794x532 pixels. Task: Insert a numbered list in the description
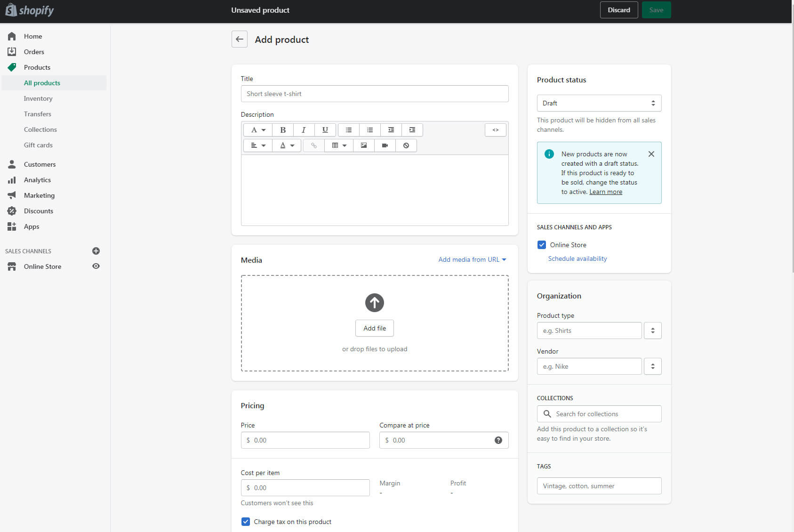pyautogui.click(x=369, y=129)
